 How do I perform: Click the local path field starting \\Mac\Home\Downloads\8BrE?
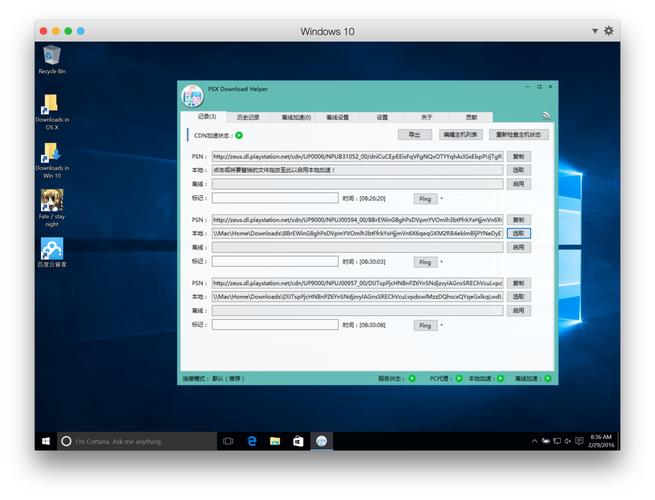point(358,233)
